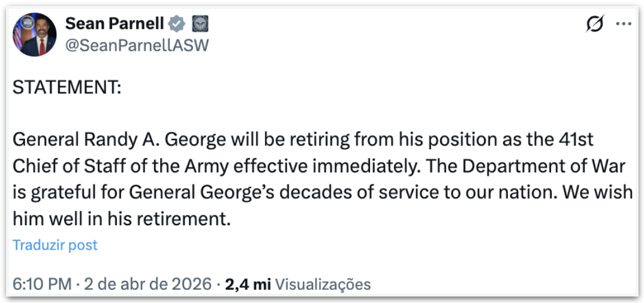Image resolution: width=644 pixels, height=303 pixels.
Task: Click the date 2 de abr de 2026
Action: coord(148,284)
